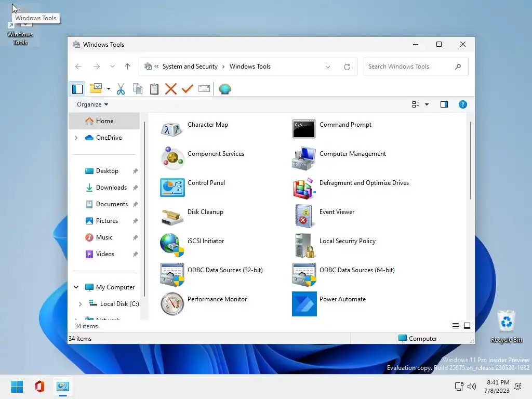Open the blue Help question mark icon
Screen dimensions: 532x399
click(x=462, y=104)
